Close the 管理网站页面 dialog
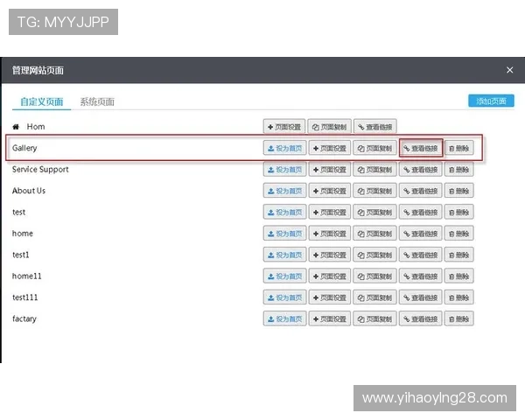Screen dimensions: 525x420 (x=510, y=70)
